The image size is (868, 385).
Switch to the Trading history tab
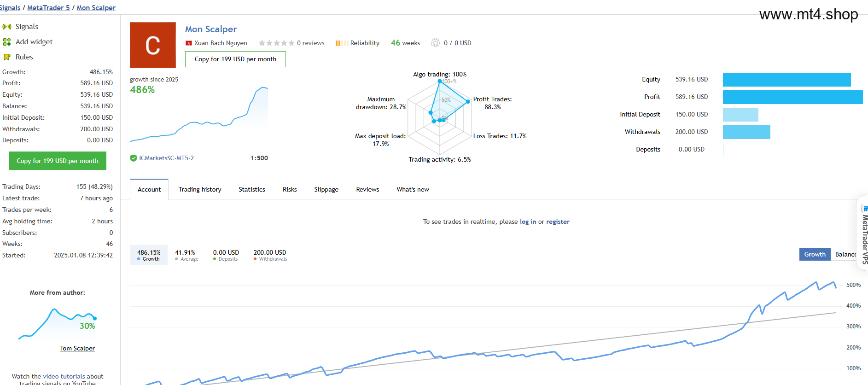coord(200,189)
